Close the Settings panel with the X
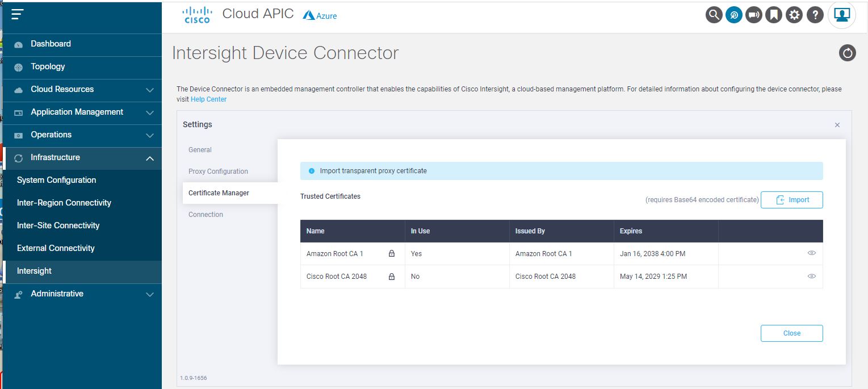This screenshot has height=389, width=868. (x=837, y=125)
